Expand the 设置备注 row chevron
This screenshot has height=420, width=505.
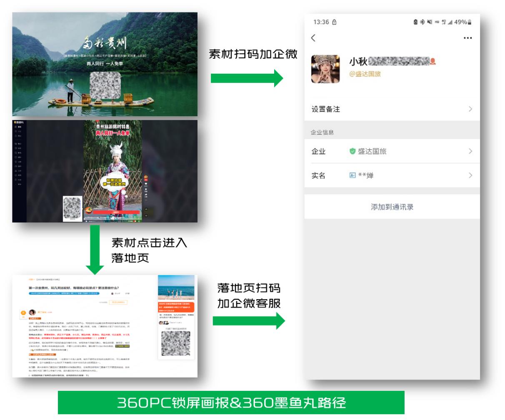(x=470, y=109)
